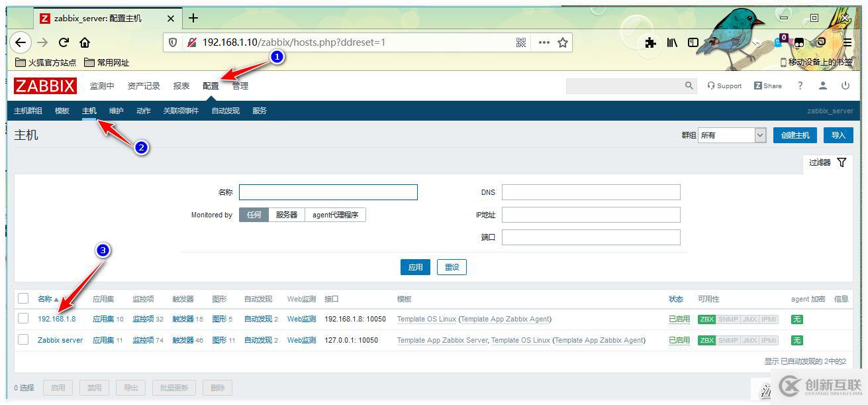Viewport: 868px width, 405px height.
Task: Select 服务器 in Monitored by filter
Action: click(286, 214)
